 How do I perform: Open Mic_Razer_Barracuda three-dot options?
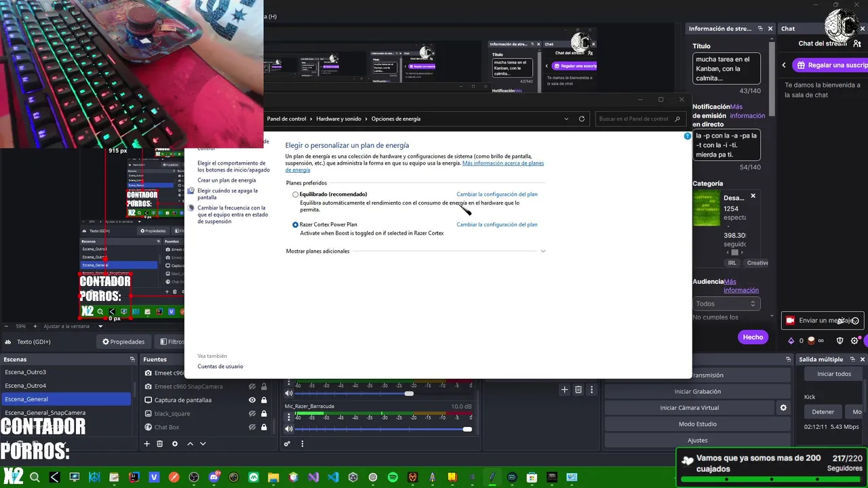pos(289,416)
